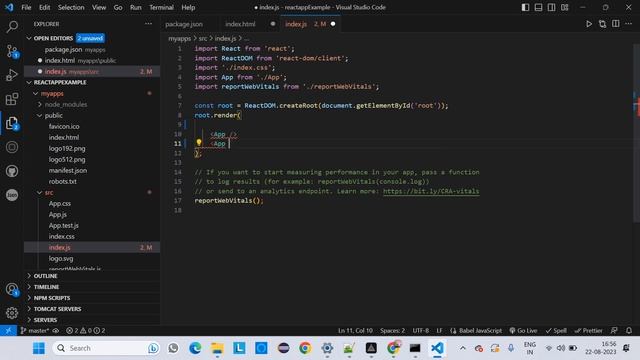Click Go Live to start live server
This screenshot has height=360, width=640.
(x=523, y=331)
